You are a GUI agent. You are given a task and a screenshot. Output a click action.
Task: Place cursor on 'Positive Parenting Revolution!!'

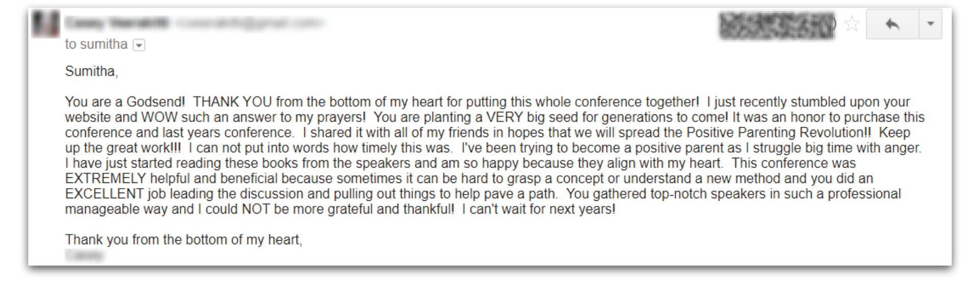click(x=779, y=132)
